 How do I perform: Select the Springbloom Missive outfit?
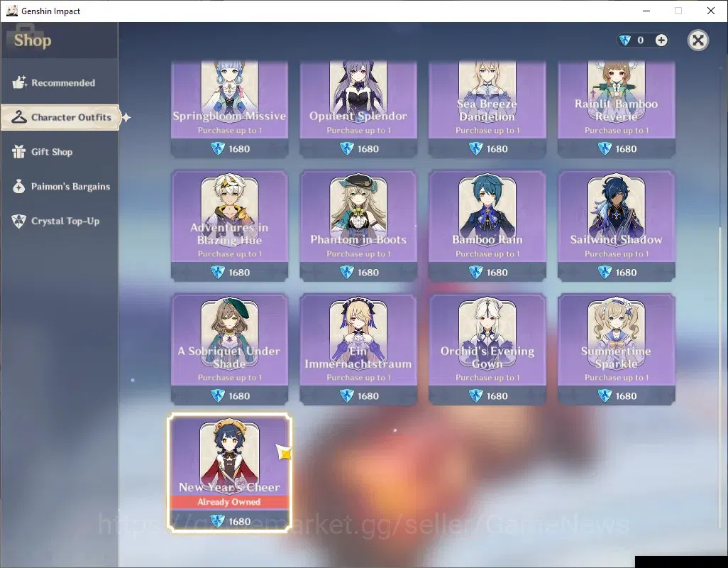(229, 109)
